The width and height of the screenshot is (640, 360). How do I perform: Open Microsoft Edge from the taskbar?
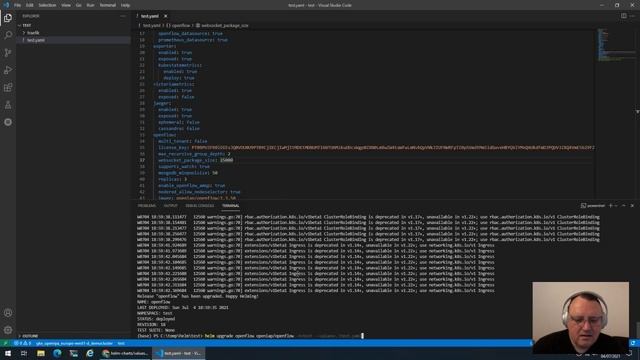[57, 353]
